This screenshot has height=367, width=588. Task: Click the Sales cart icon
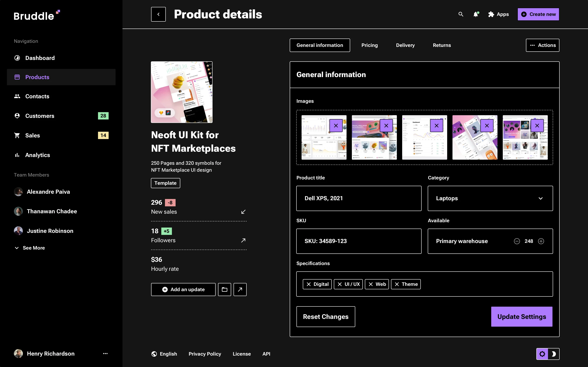coord(17,135)
